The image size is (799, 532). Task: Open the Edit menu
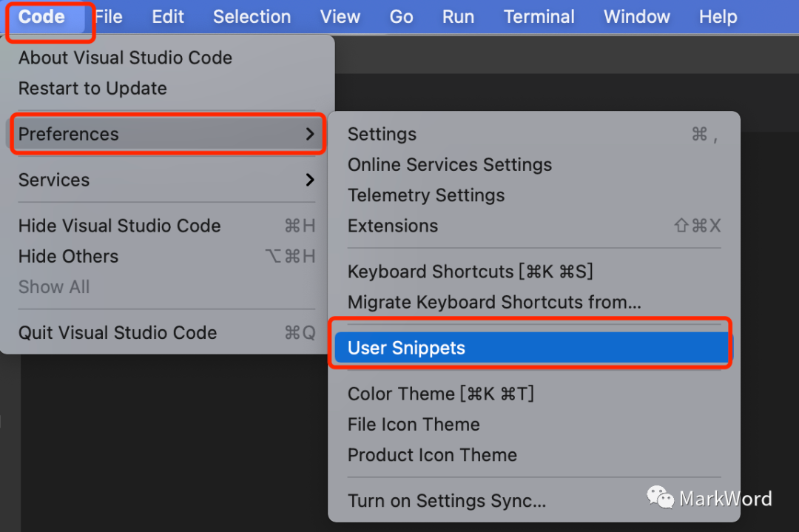[x=168, y=16]
